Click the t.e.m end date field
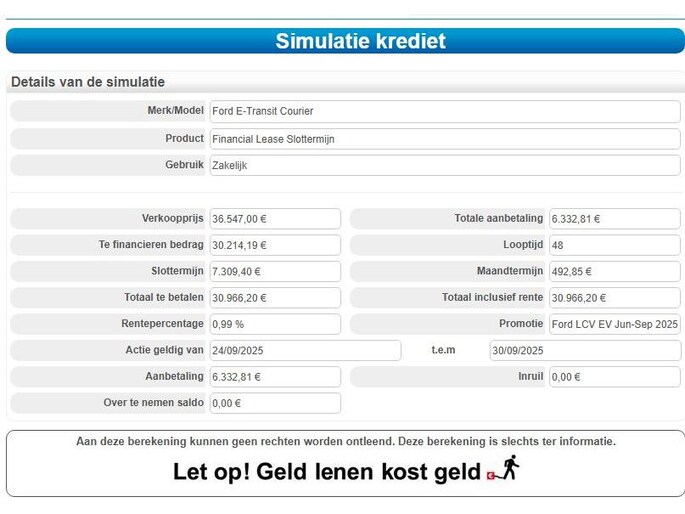The height and width of the screenshot is (514, 685). [x=584, y=350]
